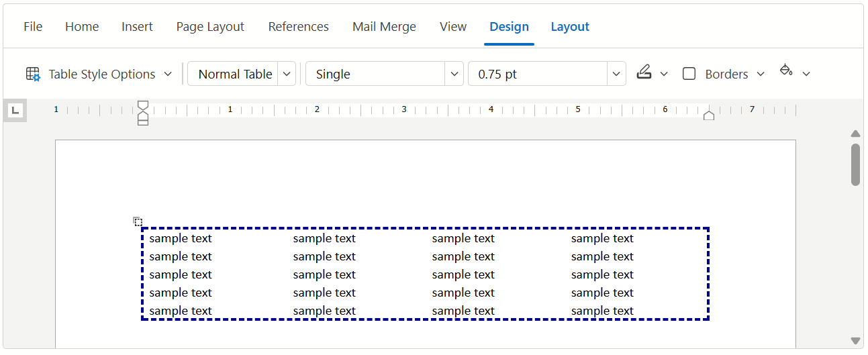Switch to the Page Layout tab
The height and width of the screenshot is (355, 868).
coord(210,27)
